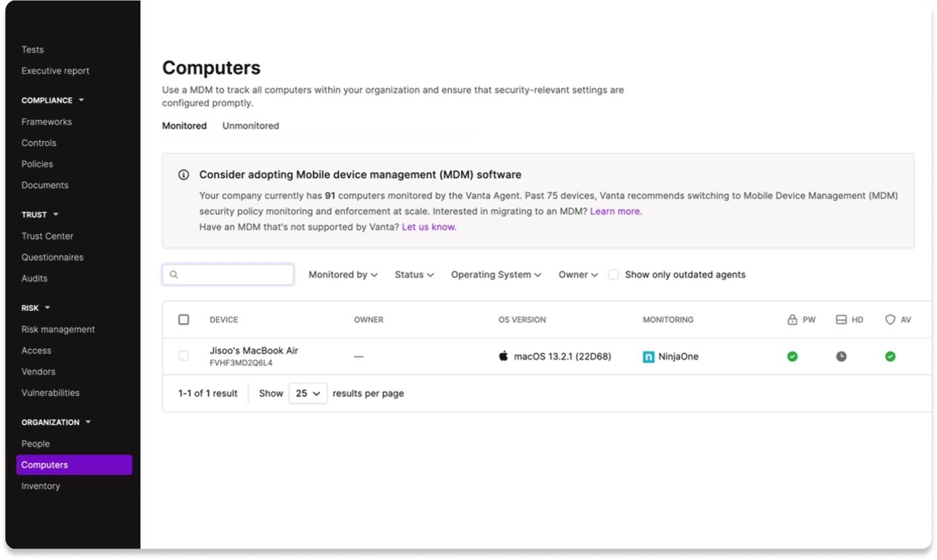The height and width of the screenshot is (560, 937).
Task: Click the Let us know link
Action: click(429, 227)
